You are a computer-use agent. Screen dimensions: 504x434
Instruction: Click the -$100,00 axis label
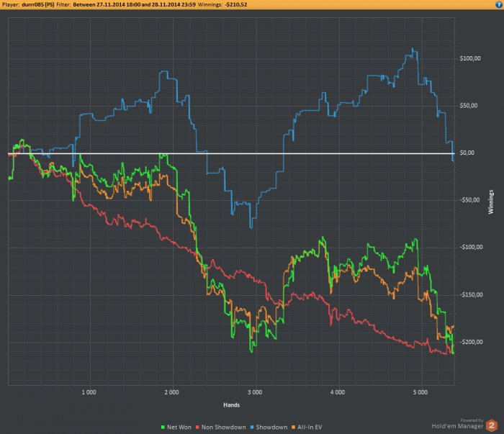click(471, 248)
